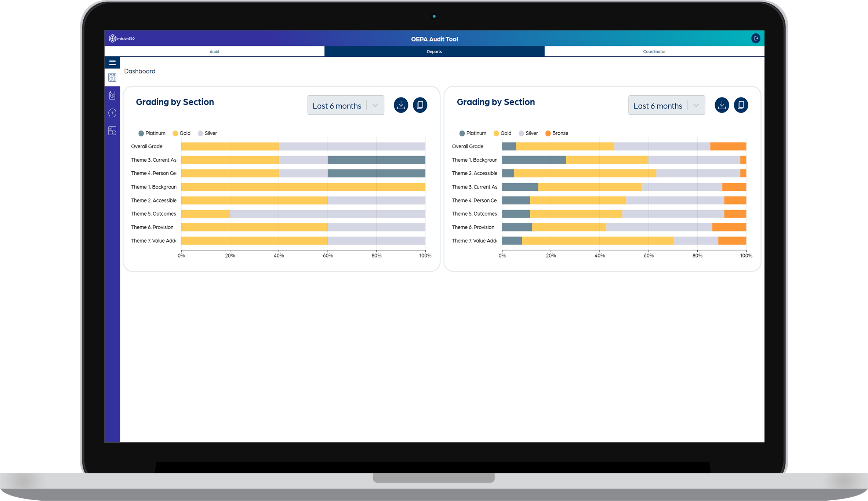Expand the left chart Last 6 months dropdown
The height and width of the screenshot is (501, 868).
(x=346, y=106)
